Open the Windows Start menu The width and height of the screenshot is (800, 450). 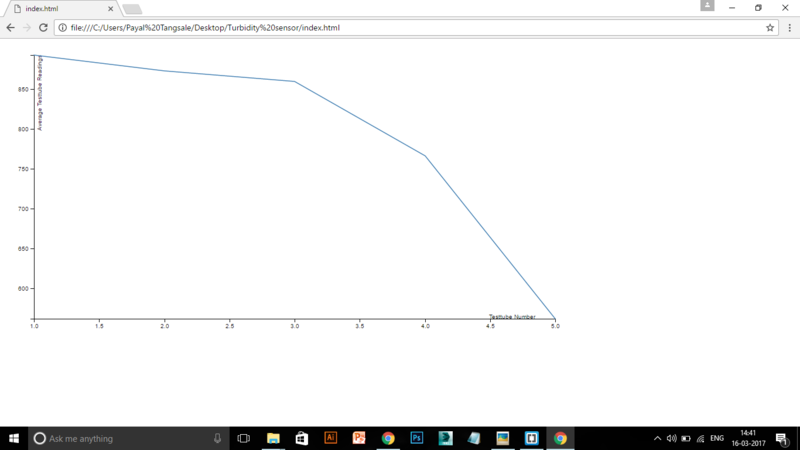click(x=14, y=438)
